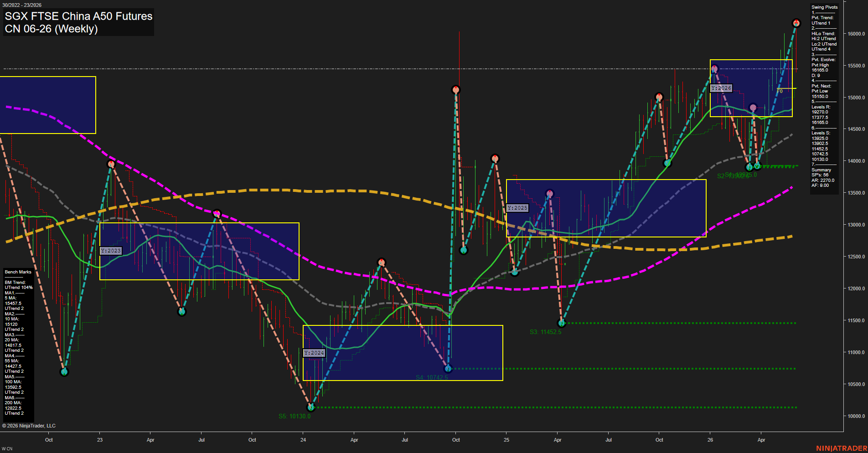The width and height of the screenshot is (868, 453).
Task: Click the 200 MA: label in Bench Marks
Action: point(13,403)
